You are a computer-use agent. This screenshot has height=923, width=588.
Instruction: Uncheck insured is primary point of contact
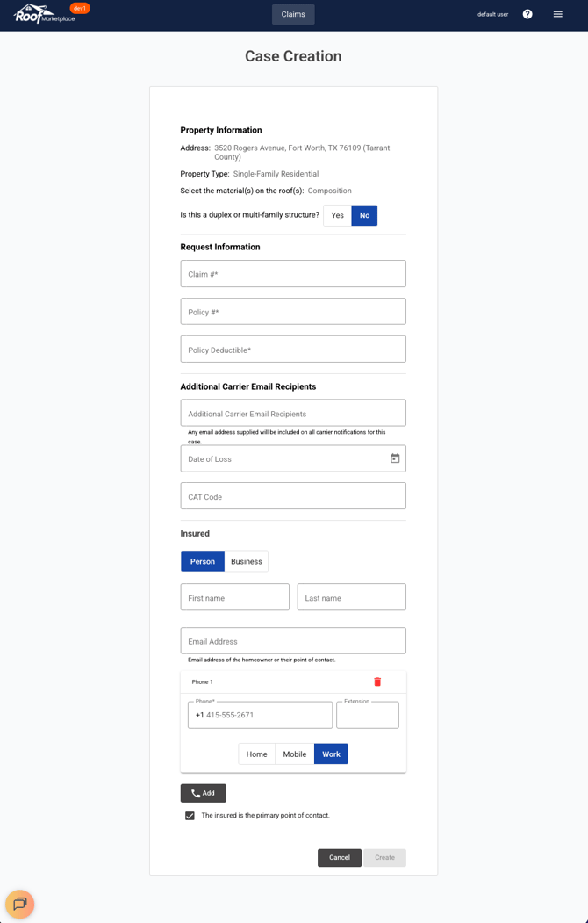(190, 816)
